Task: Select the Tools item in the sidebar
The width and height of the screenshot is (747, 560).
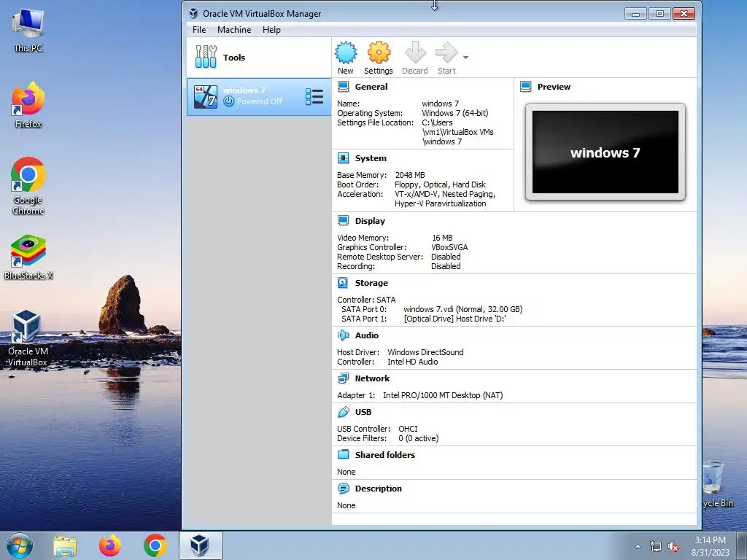Action: point(259,58)
